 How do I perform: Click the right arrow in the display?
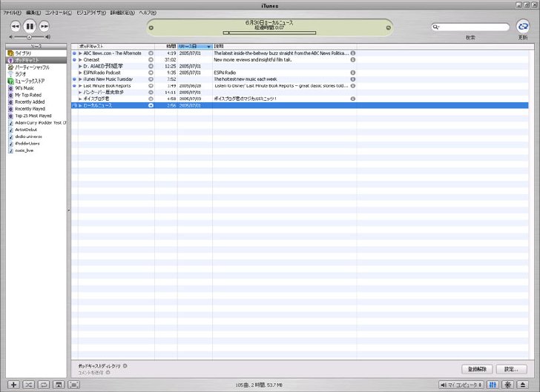click(388, 28)
